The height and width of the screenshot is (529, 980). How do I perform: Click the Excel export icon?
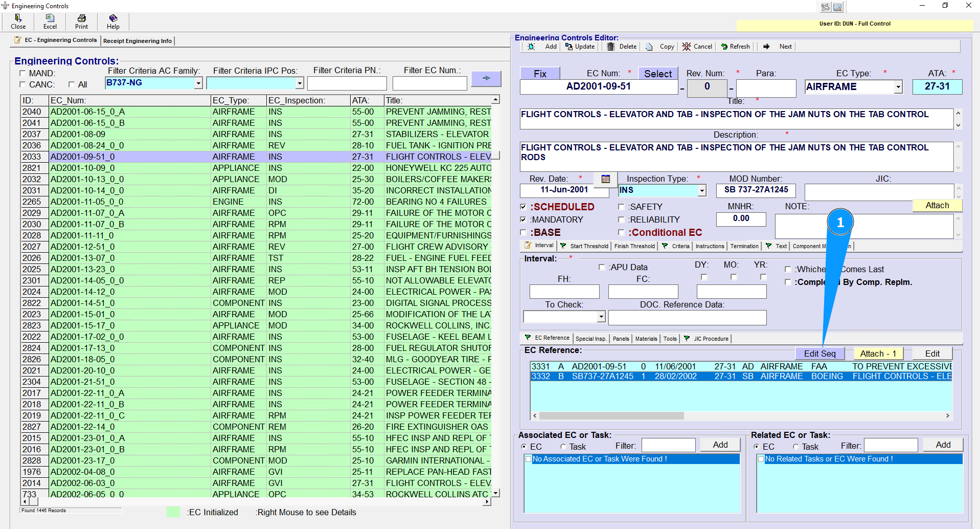coord(50,19)
